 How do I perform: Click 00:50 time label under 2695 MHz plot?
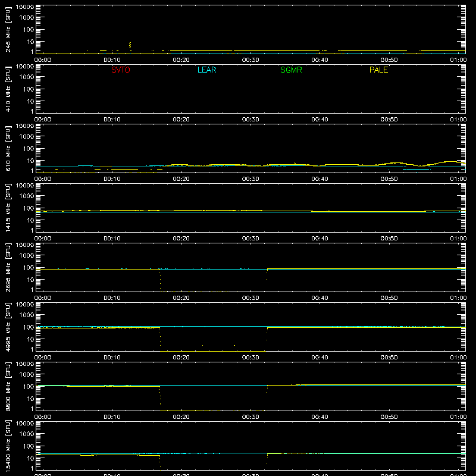click(389, 298)
